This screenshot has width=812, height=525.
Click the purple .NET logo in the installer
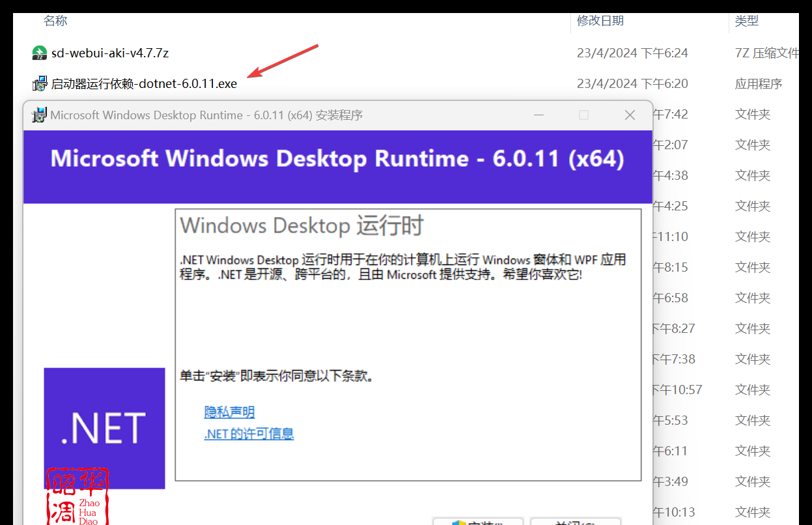point(104,428)
